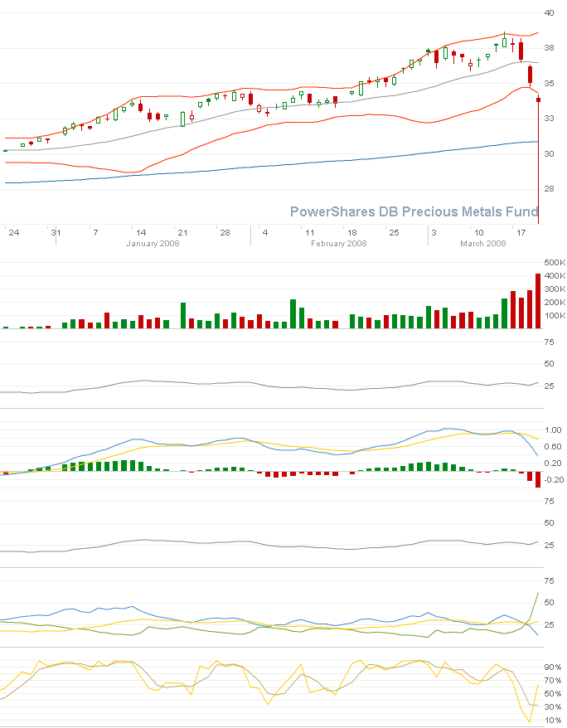567x728 pixels.
Task: Click the January 2008 month label
Action: [153, 243]
